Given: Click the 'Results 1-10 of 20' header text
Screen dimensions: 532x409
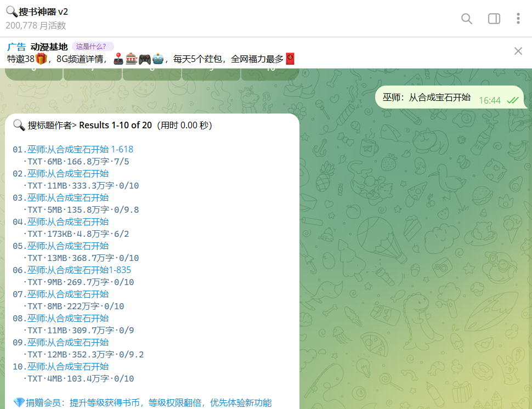Looking at the screenshot, I should (x=115, y=125).
